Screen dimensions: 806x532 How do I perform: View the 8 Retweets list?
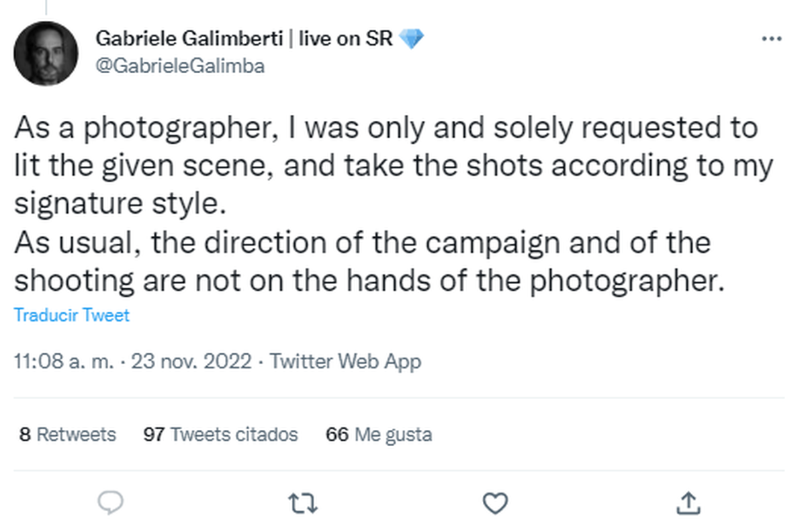[68, 435]
